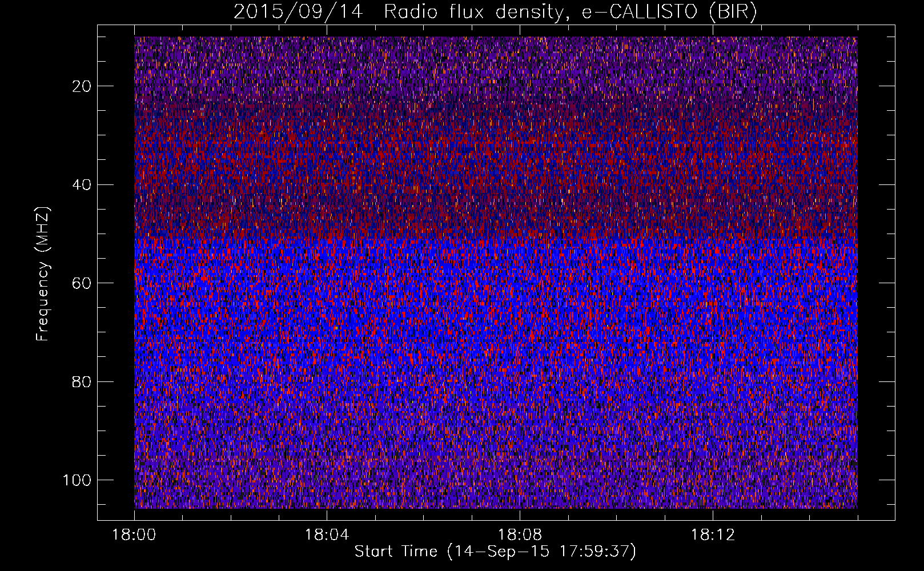This screenshot has width=924, height=571.
Task: Click the '40' frequency tick label
Action: point(82,185)
